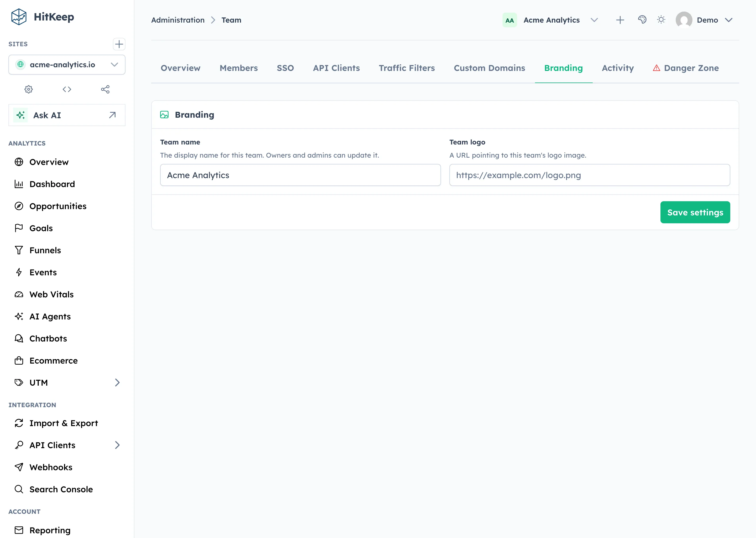Viewport: 756px width, 538px height.
Task: Open Overview in Analytics sidebar
Action: coord(67,162)
